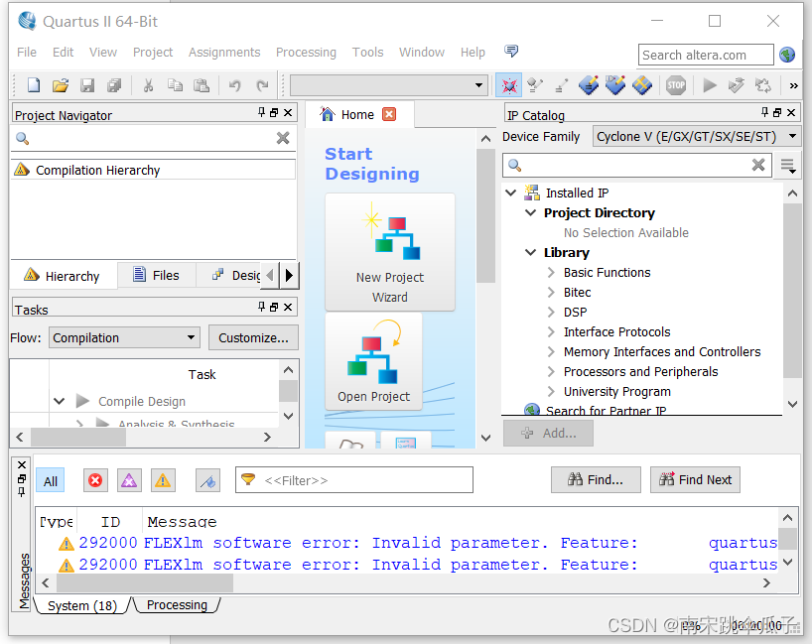This screenshot has height=644, width=812.
Task: Click the Find... button
Action: 596,480
